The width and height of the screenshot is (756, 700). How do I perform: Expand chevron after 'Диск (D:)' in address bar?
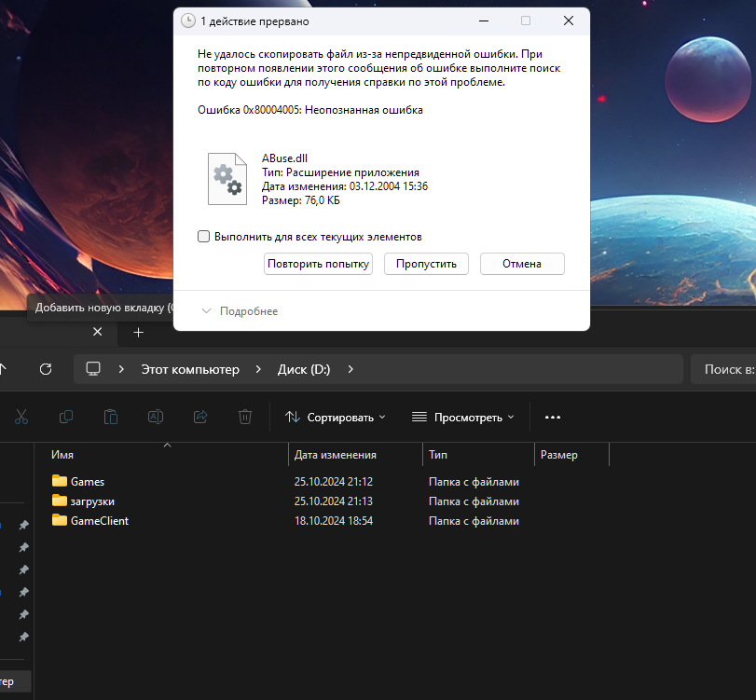coord(351,369)
